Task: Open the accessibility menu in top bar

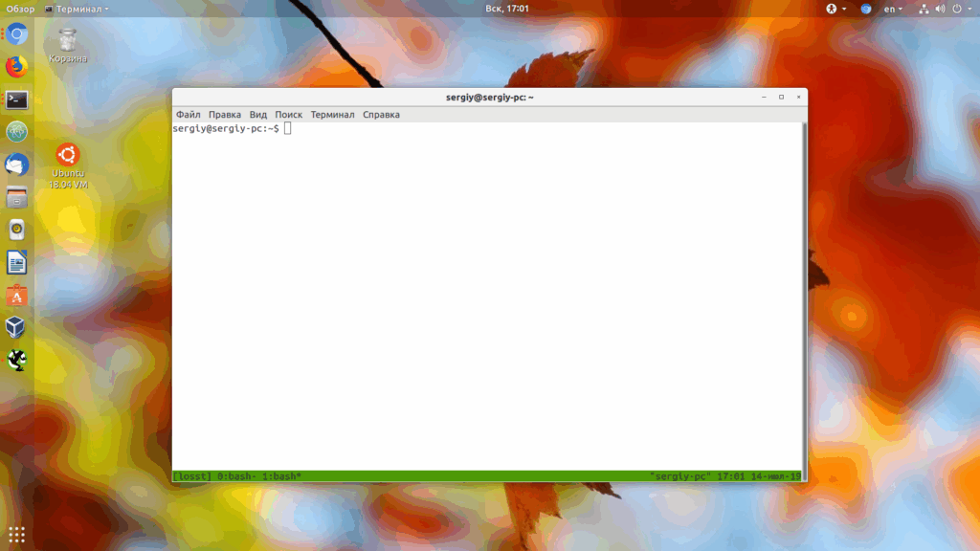Action: 835,9
